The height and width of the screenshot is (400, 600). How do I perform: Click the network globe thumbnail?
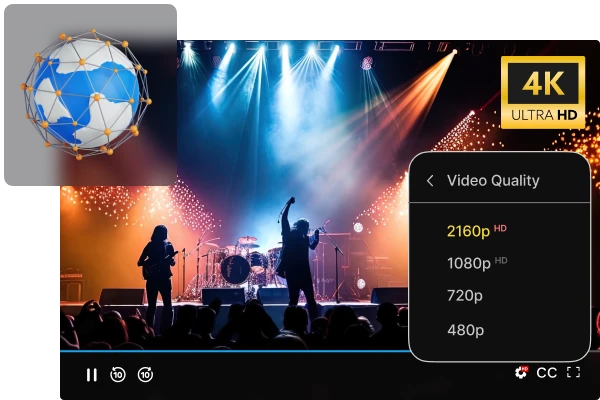[x=90, y=95]
